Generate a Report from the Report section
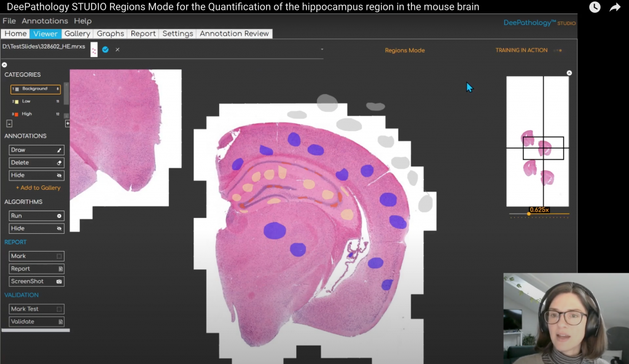Viewport: 629px width, 364px height. point(36,269)
